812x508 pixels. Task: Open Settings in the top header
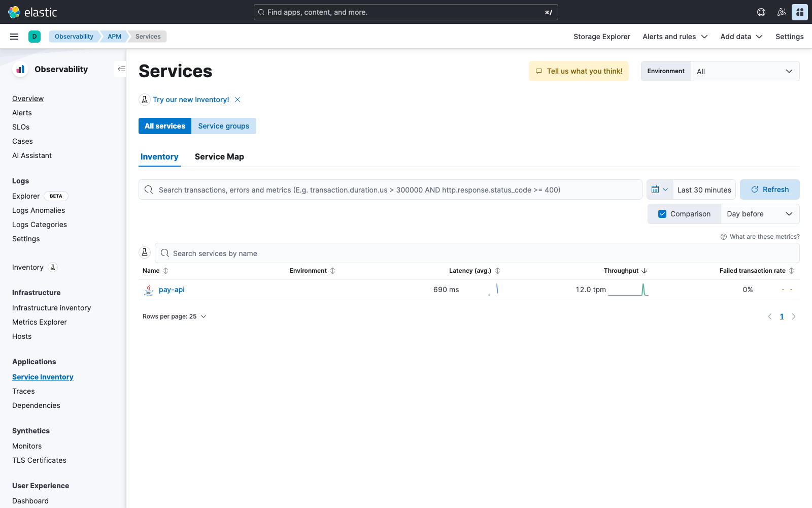[790, 37]
